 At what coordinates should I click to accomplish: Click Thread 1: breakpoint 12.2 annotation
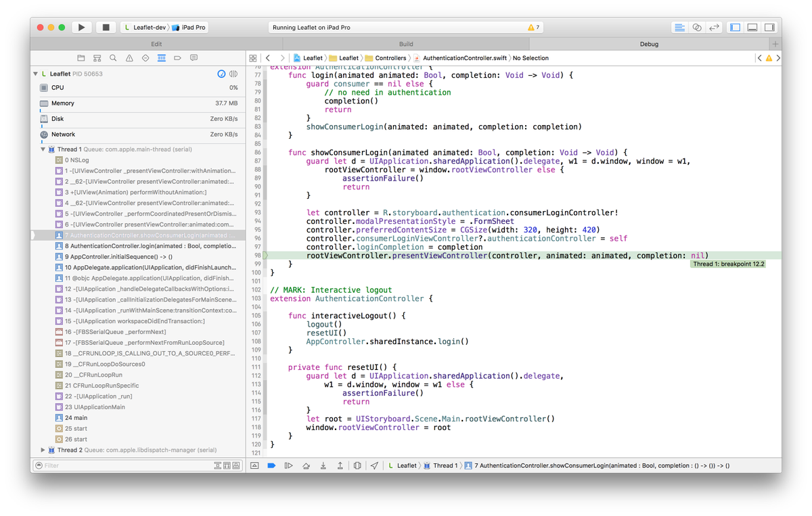click(x=728, y=264)
